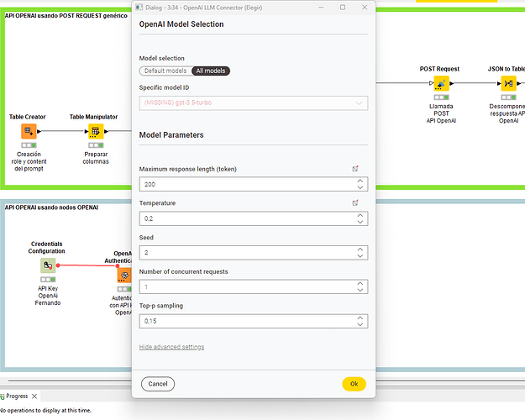525x420 pixels.
Task: Decrease the Temperature value
Action: click(x=360, y=222)
